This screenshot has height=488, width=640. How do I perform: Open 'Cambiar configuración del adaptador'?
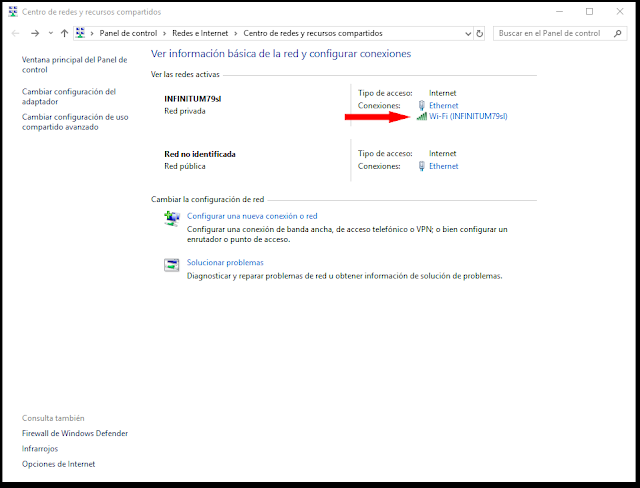click(69, 97)
